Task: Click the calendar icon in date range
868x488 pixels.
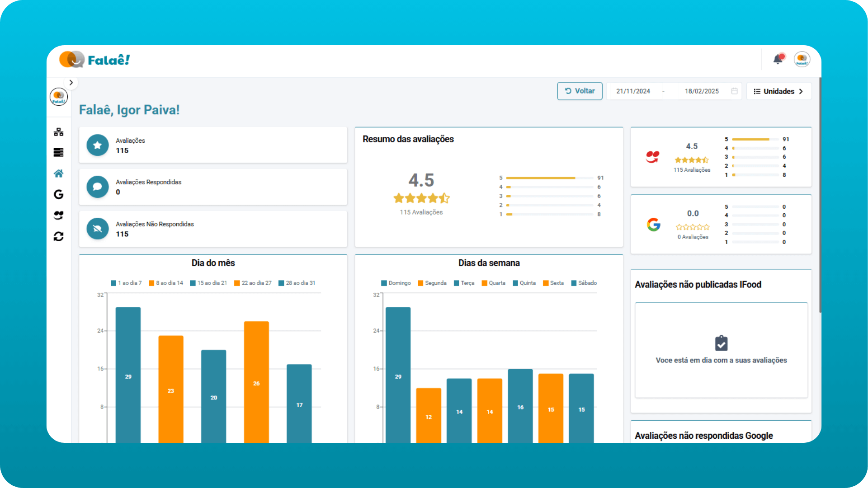Action: click(x=734, y=91)
